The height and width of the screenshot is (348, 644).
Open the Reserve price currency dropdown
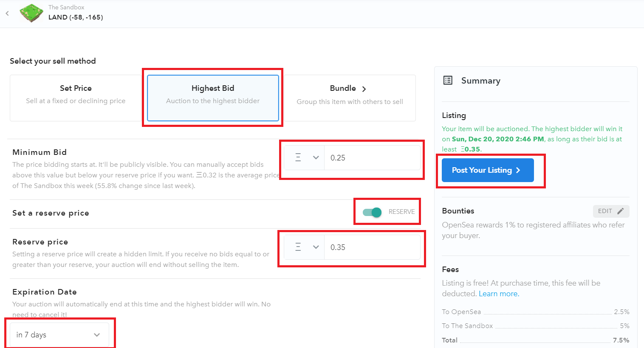pyautogui.click(x=305, y=247)
